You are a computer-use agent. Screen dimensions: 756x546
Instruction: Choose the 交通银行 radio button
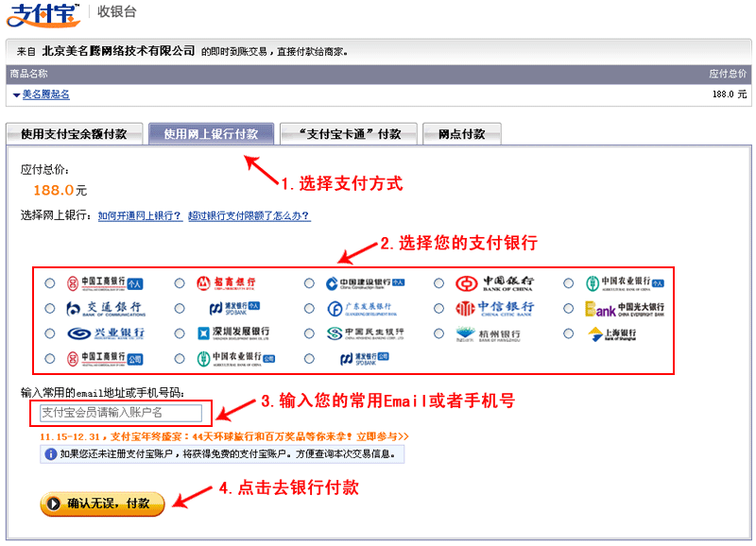coord(50,308)
